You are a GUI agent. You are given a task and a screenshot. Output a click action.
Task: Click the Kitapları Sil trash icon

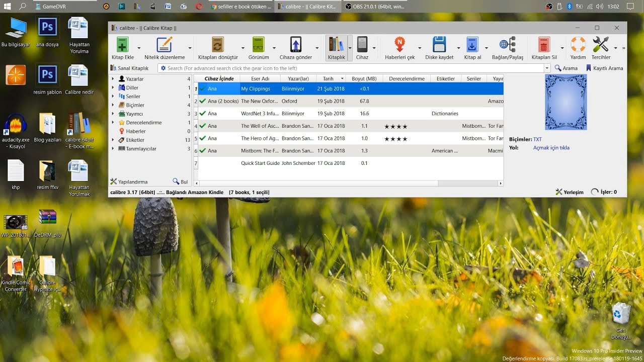click(x=544, y=45)
